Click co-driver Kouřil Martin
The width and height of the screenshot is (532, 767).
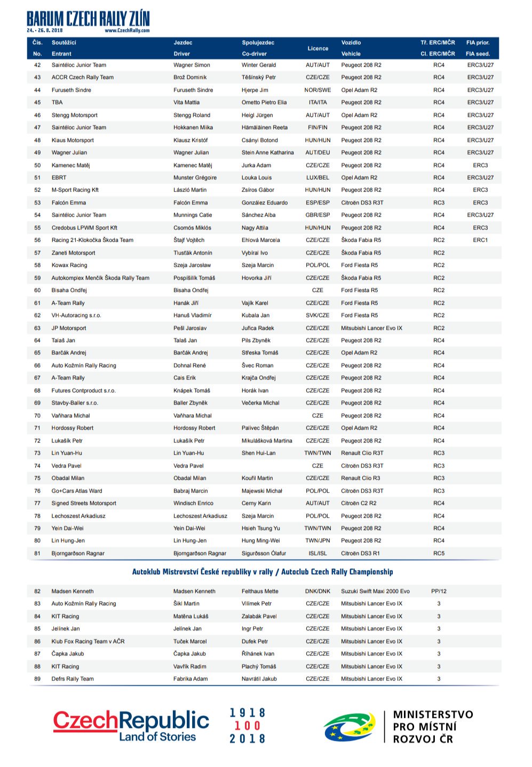tap(257, 478)
